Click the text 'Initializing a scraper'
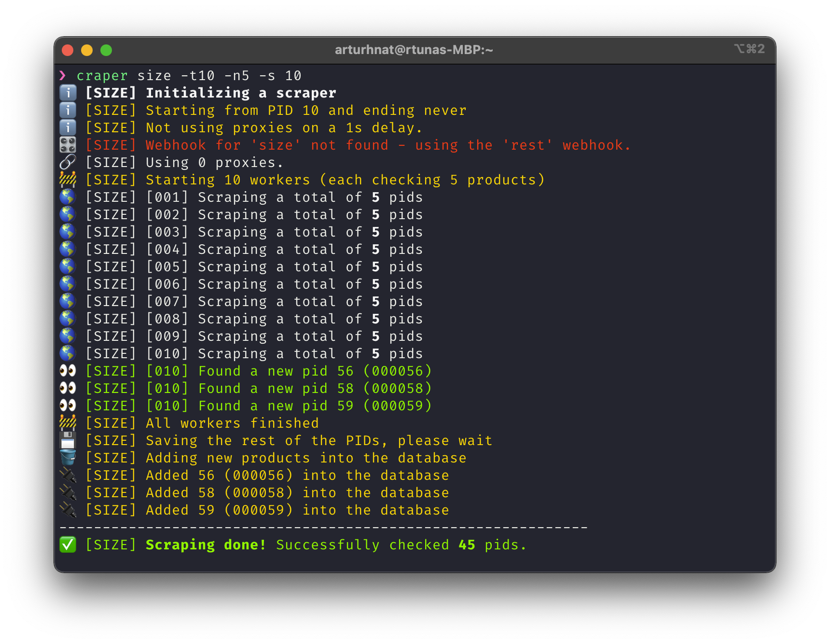This screenshot has width=830, height=644. pos(241,93)
